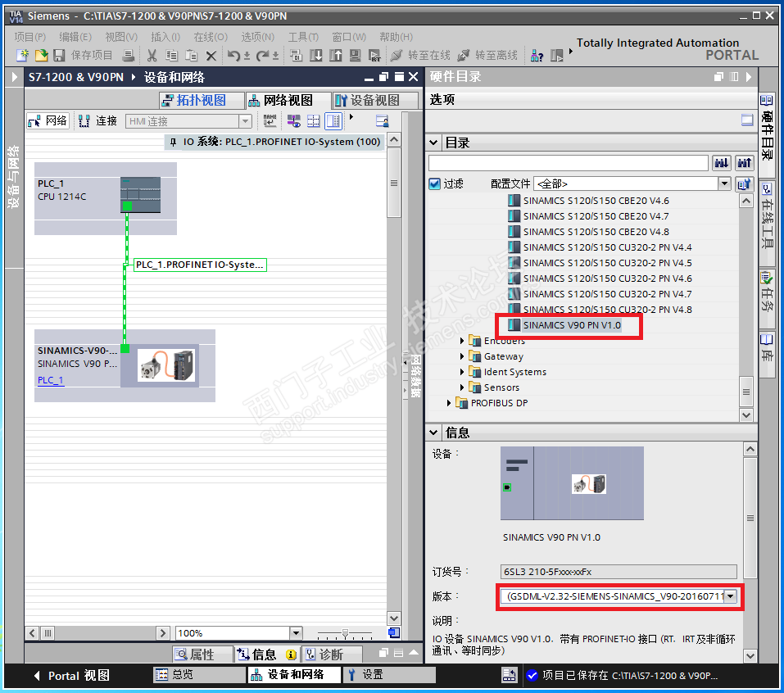The height and width of the screenshot is (693, 784).
Task: Print using the printer toolbar icon
Action: click(129, 56)
